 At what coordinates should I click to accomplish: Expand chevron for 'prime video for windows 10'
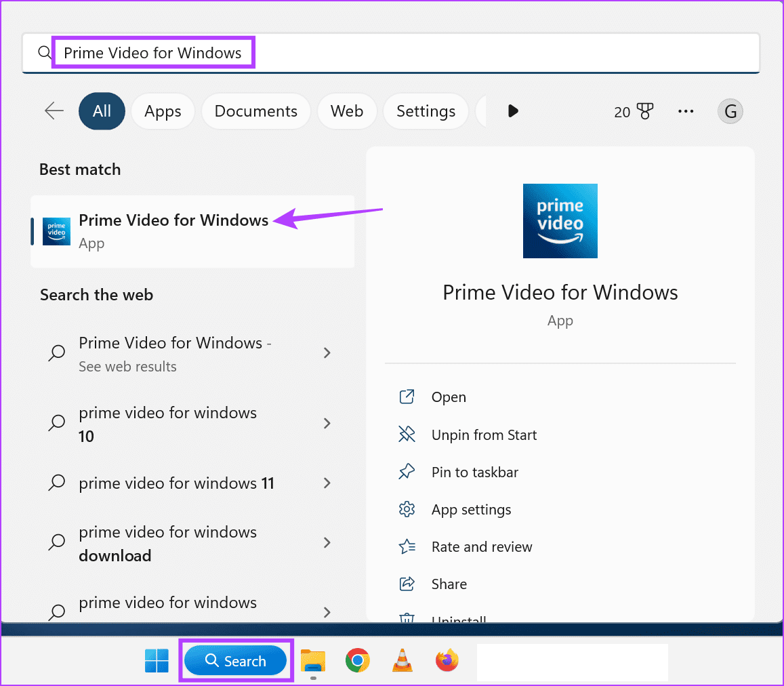(x=327, y=423)
